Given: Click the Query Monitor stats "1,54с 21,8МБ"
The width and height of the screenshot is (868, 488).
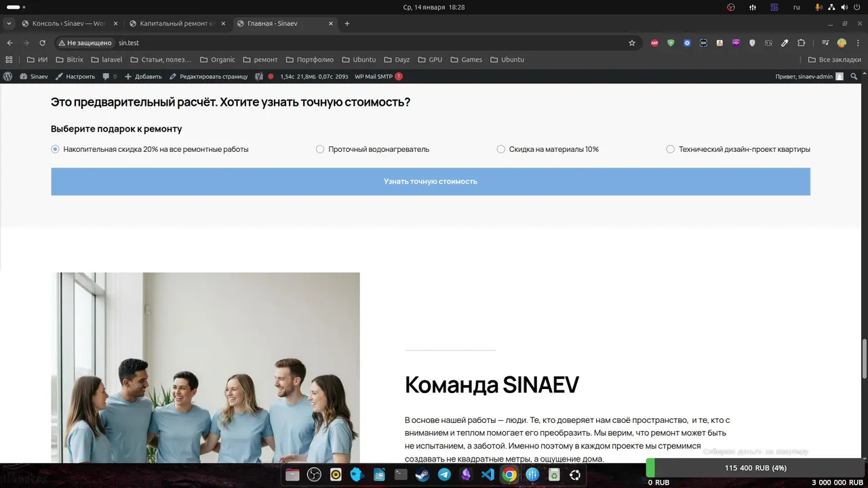Looking at the screenshot, I should coord(314,77).
